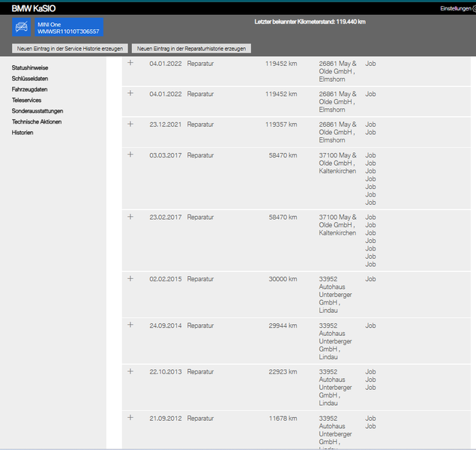Click Job in the 02.02.2015 row
This screenshot has height=450, width=476.
pyautogui.click(x=370, y=279)
